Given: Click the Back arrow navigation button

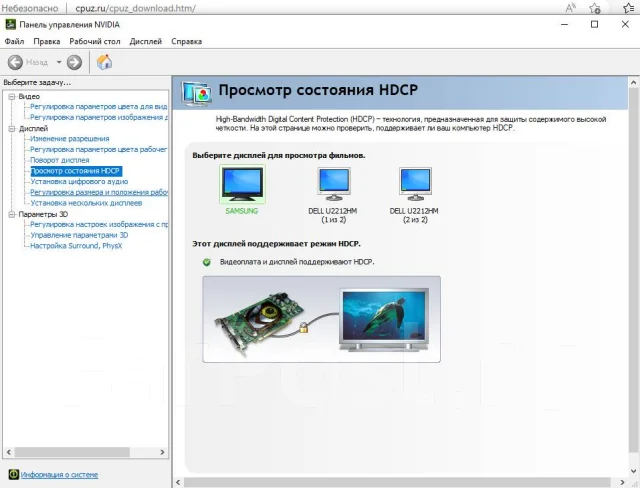Looking at the screenshot, I should 16,62.
